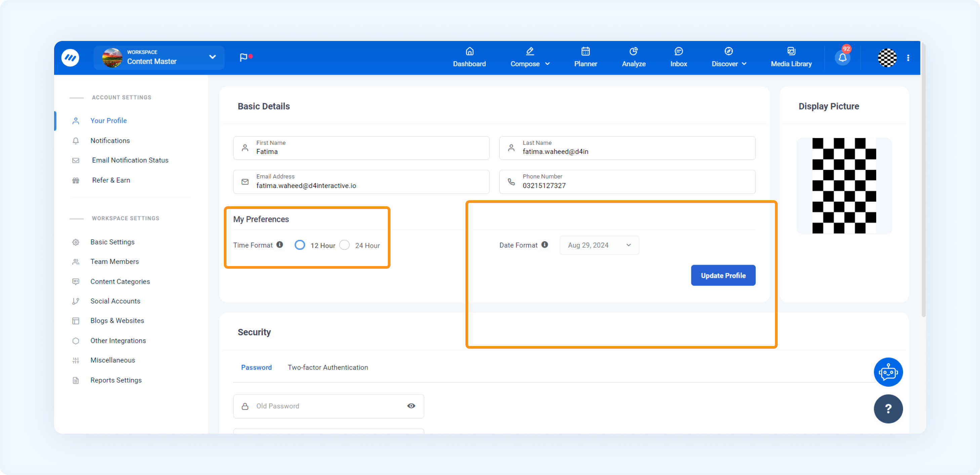
Task: Click the Dashboard home icon
Action: 469,51
